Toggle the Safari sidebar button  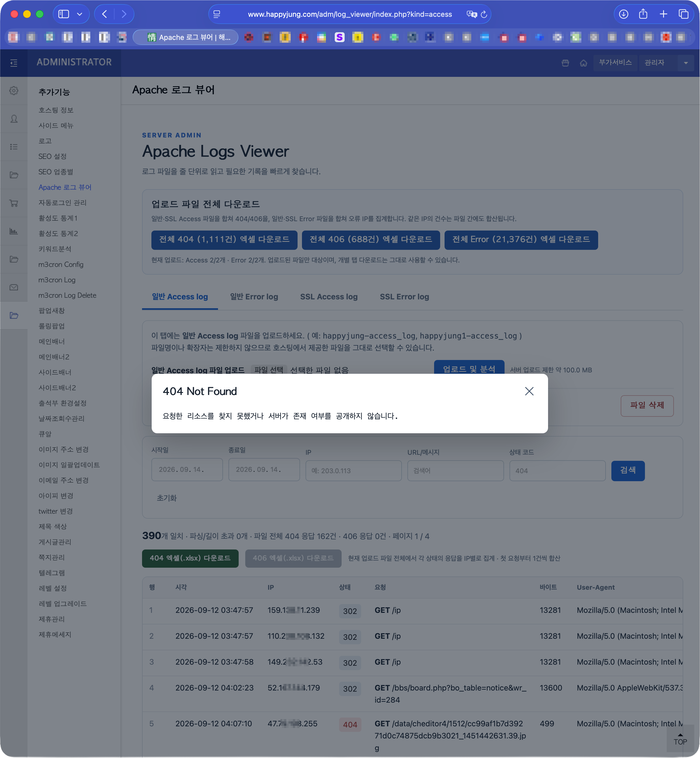(64, 14)
